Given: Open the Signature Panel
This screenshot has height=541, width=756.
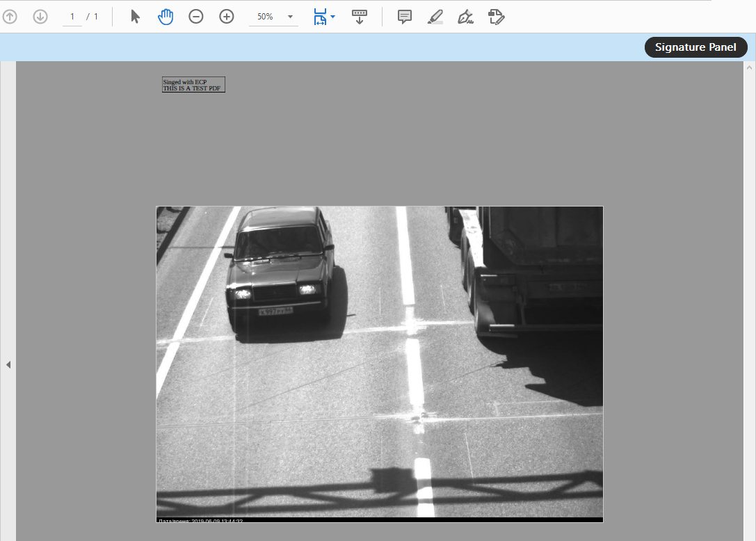Looking at the screenshot, I should [x=695, y=47].
